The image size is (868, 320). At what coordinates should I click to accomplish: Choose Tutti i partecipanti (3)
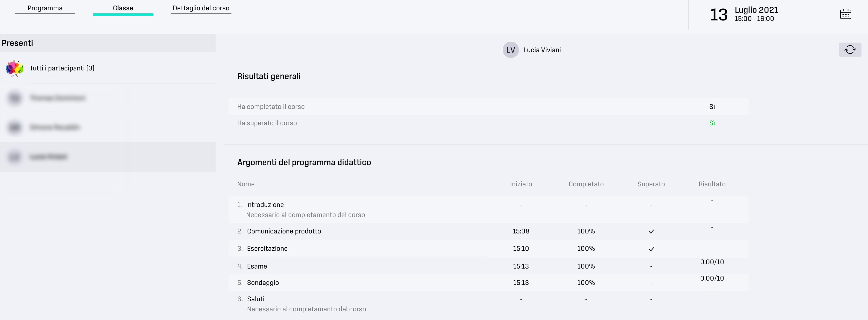(x=62, y=68)
